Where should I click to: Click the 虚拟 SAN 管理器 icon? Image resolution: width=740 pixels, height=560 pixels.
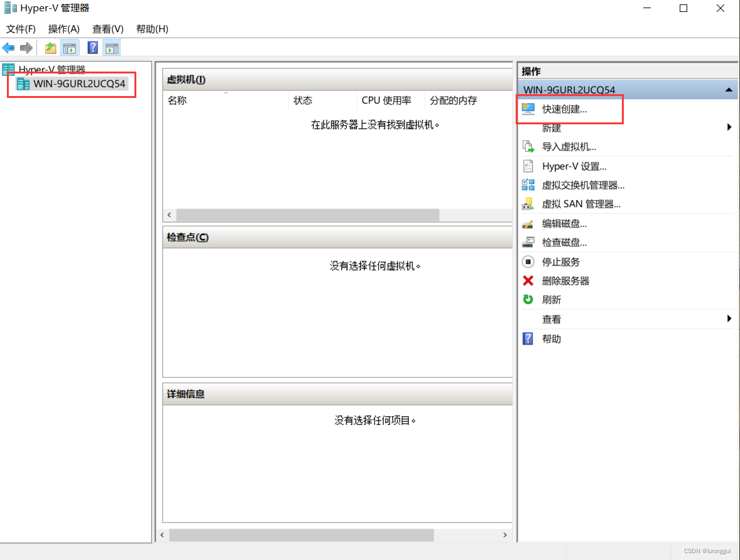528,204
